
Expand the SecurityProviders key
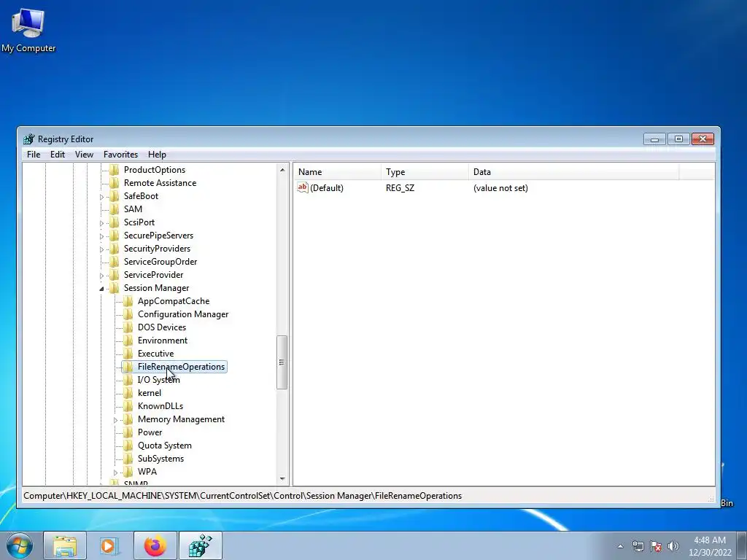[x=101, y=249]
